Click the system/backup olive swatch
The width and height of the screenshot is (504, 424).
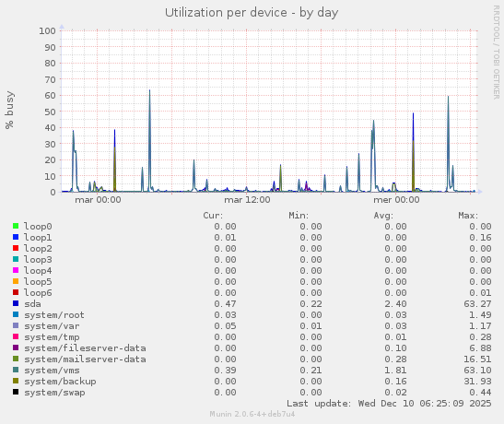pos(16,381)
